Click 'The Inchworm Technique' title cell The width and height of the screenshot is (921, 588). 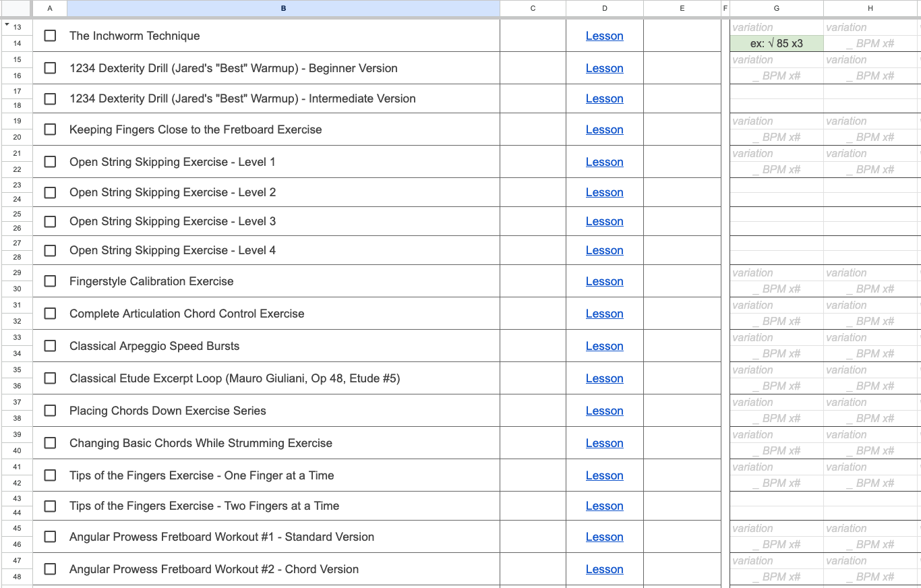coord(283,36)
